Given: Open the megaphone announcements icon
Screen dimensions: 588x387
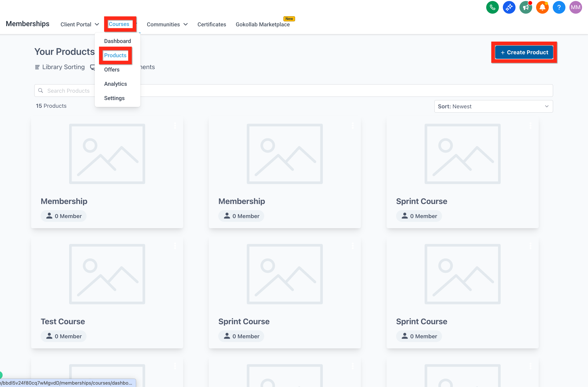Looking at the screenshot, I should tap(525, 7).
